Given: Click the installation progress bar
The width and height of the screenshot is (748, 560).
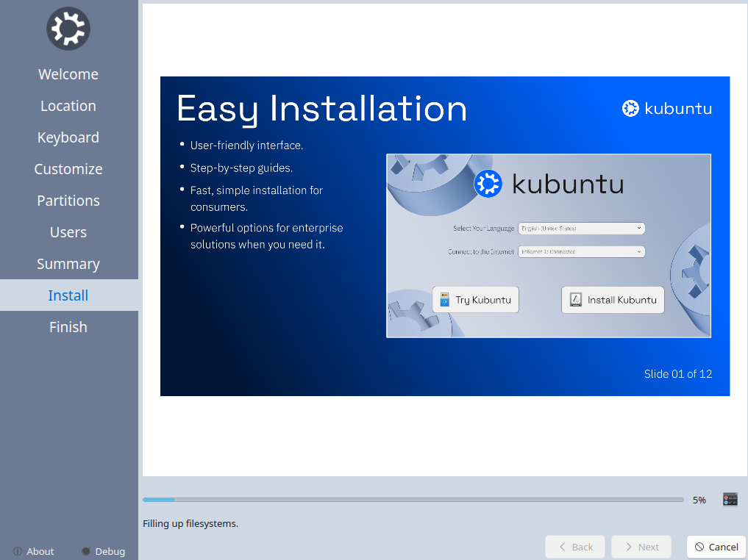Looking at the screenshot, I should 413,500.
